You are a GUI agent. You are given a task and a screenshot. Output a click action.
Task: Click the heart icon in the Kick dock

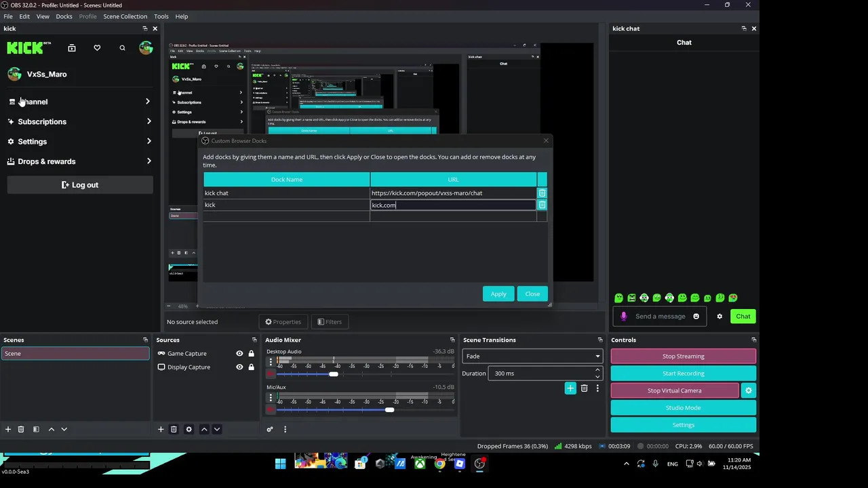click(x=97, y=48)
